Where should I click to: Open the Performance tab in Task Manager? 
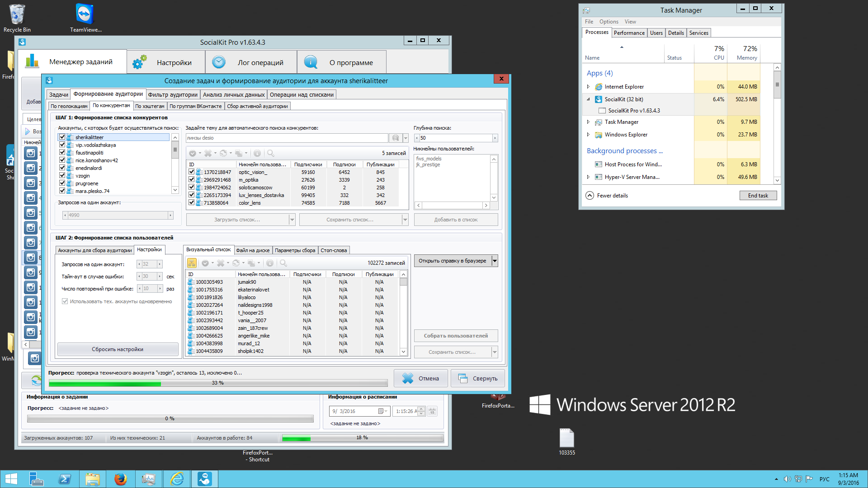click(x=629, y=33)
